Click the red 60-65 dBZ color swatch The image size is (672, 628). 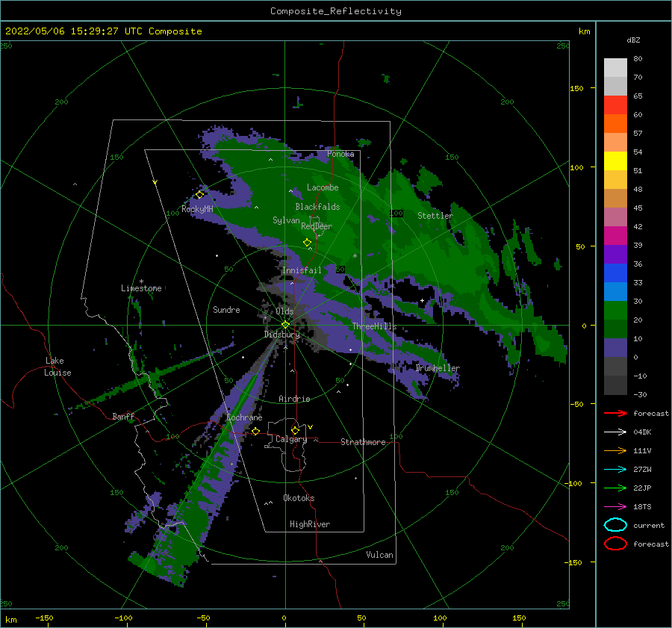click(x=615, y=105)
